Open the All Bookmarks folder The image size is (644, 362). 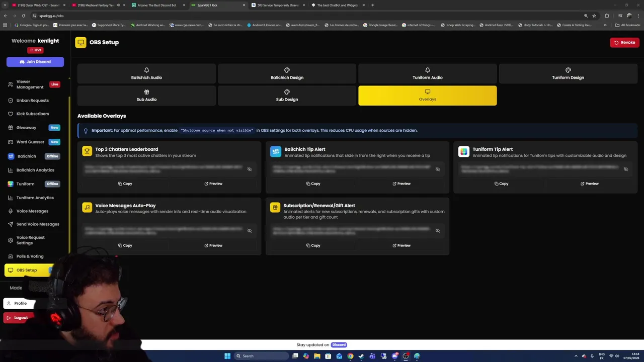pyautogui.click(x=627, y=25)
